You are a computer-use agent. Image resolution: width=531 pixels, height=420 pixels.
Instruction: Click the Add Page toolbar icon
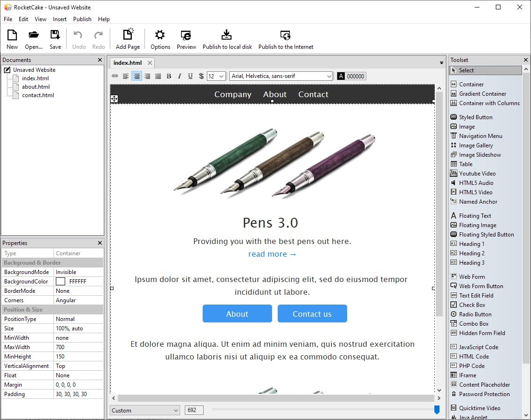coord(128,35)
